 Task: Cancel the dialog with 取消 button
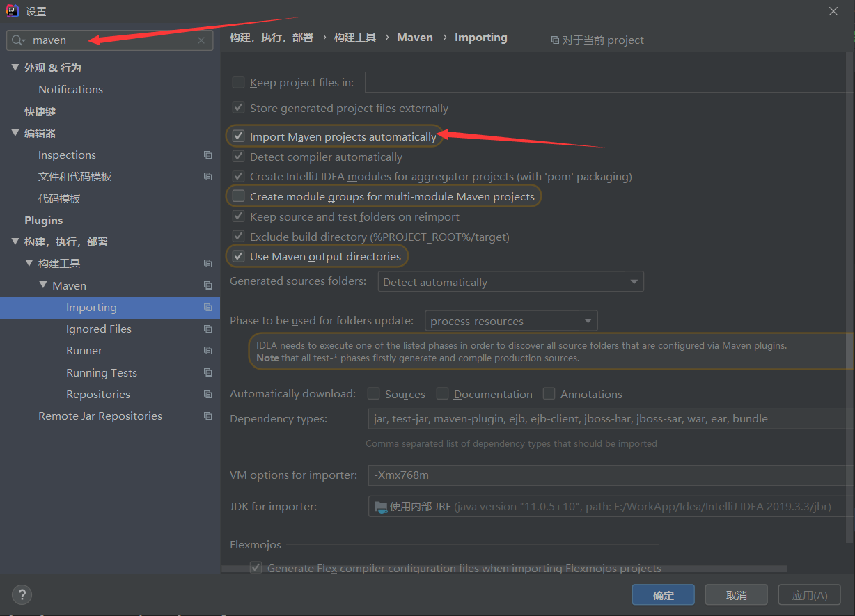coord(736,595)
